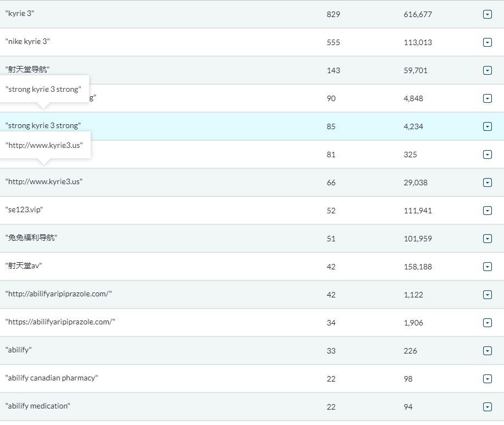Click the 829 value in first row
This screenshot has height=425, width=504.
tap(333, 14)
